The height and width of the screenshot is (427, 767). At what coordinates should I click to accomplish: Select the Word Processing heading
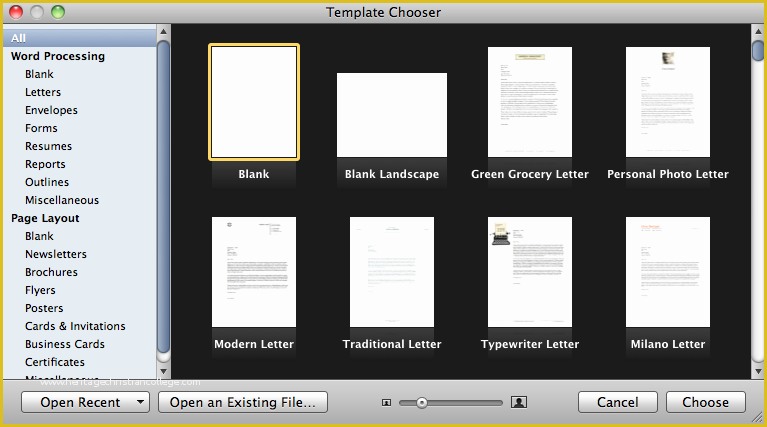(x=58, y=56)
